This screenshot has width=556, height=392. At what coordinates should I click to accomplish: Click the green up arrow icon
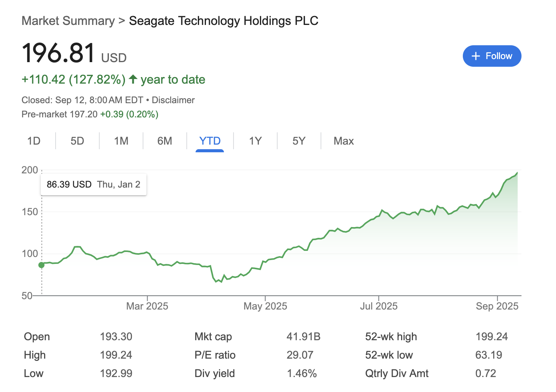tap(133, 79)
